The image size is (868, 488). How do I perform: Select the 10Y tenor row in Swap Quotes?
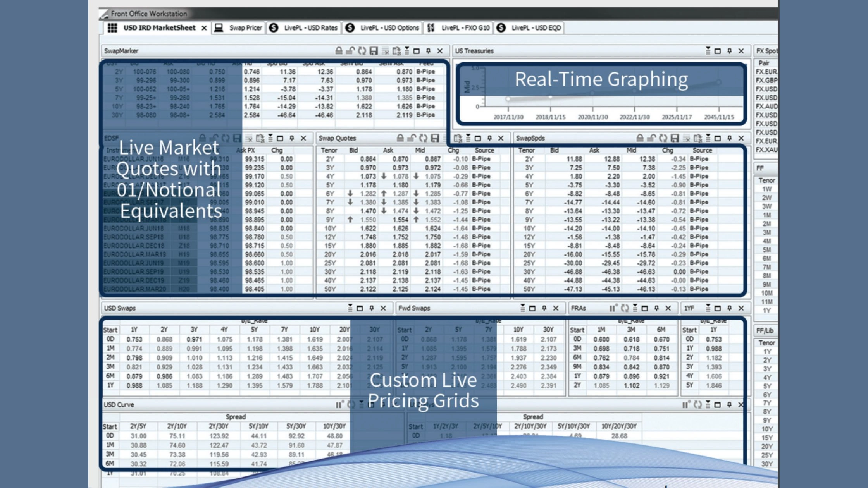click(330, 229)
